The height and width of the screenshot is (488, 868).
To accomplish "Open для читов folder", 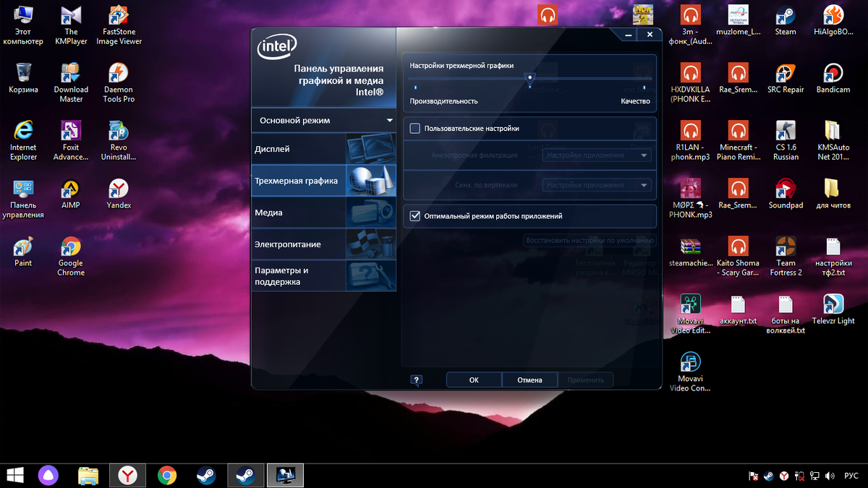I will coord(833,194).
